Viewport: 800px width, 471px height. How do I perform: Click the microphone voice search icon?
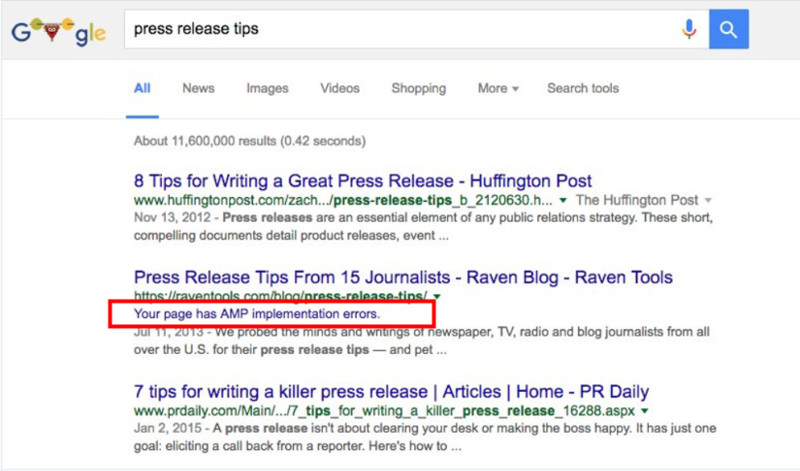pos(689,29)
